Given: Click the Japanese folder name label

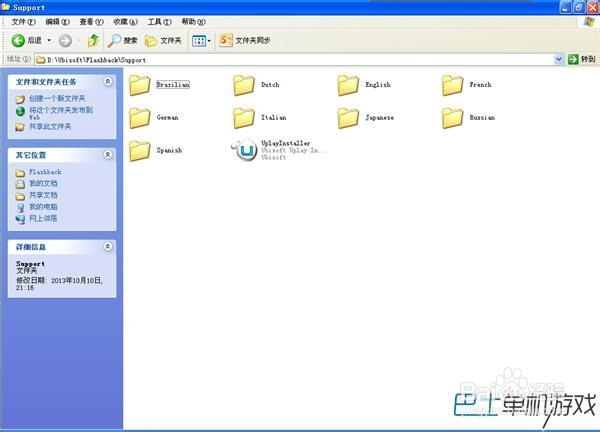Looking at the screenshot, I should (380, 117).
